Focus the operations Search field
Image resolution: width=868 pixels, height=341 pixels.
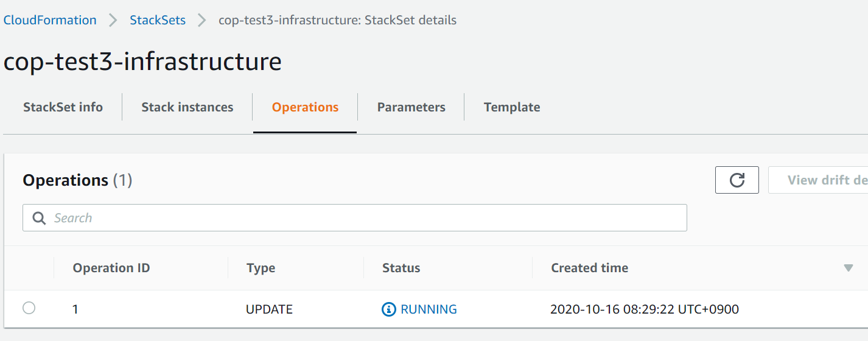coord(355,218)
